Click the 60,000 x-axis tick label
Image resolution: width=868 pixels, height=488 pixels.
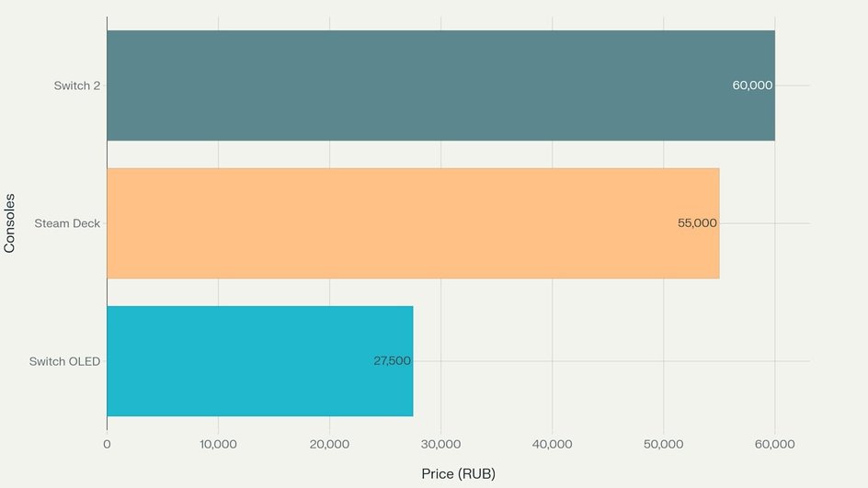point(774,444)
